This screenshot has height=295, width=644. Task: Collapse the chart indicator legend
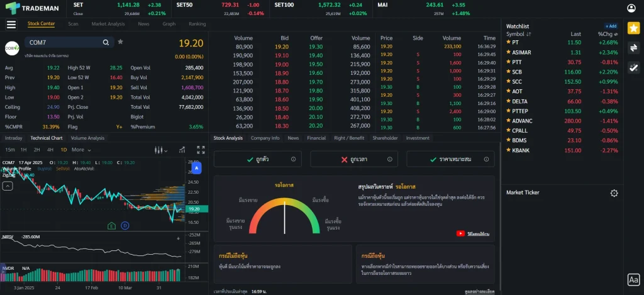tap(8, 186)
